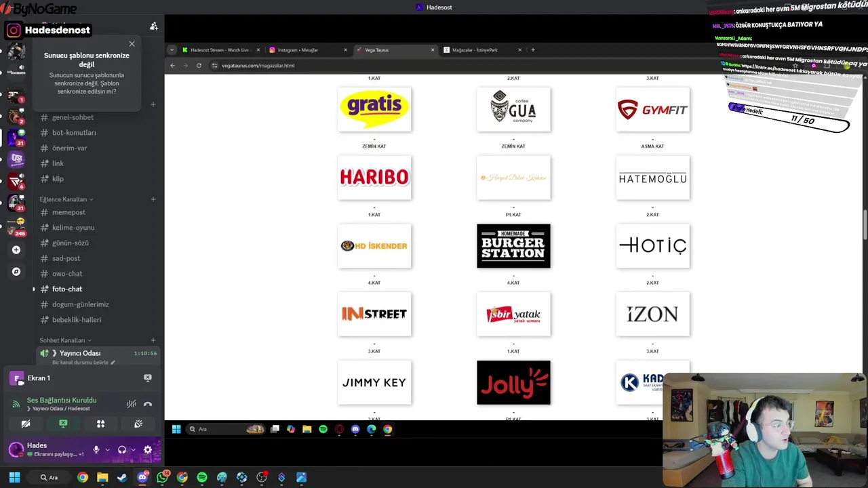Open the Jolly store card
The width and height of the screenshot is (868, 488).
(513, 382)
